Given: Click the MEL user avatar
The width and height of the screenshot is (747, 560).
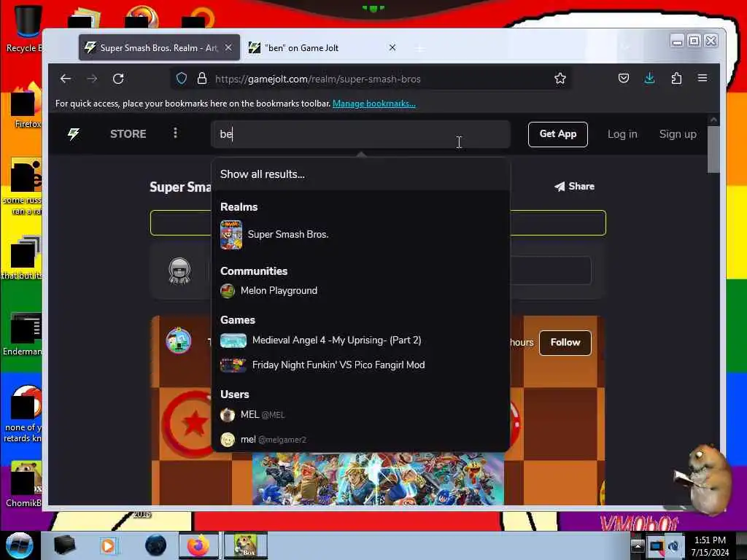Looking at the screenshot, I should pyautogui.click(x=228, y=415).
